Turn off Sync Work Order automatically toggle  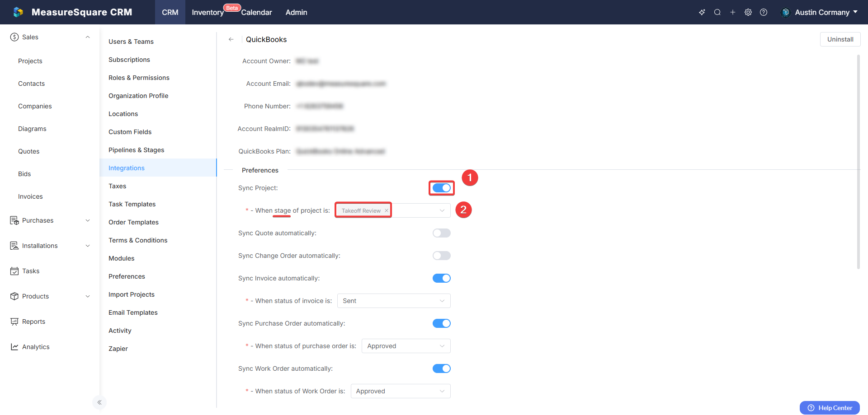tap(442, 368)
